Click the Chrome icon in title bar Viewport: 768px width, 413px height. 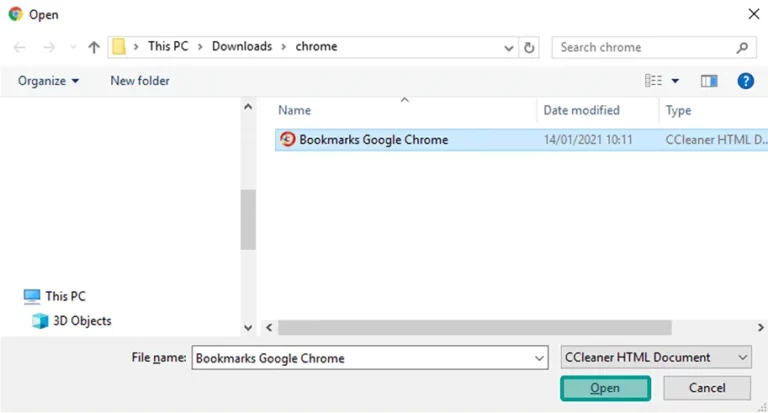[16, 14]
